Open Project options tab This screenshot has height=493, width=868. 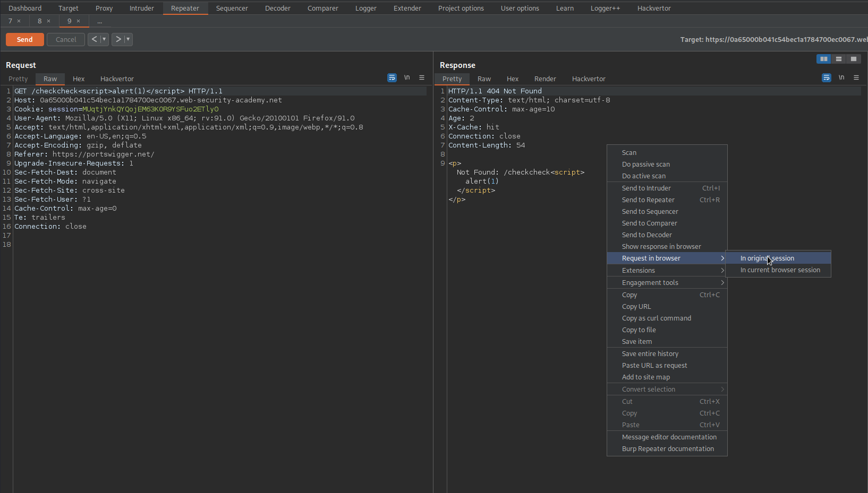[461, 8]
